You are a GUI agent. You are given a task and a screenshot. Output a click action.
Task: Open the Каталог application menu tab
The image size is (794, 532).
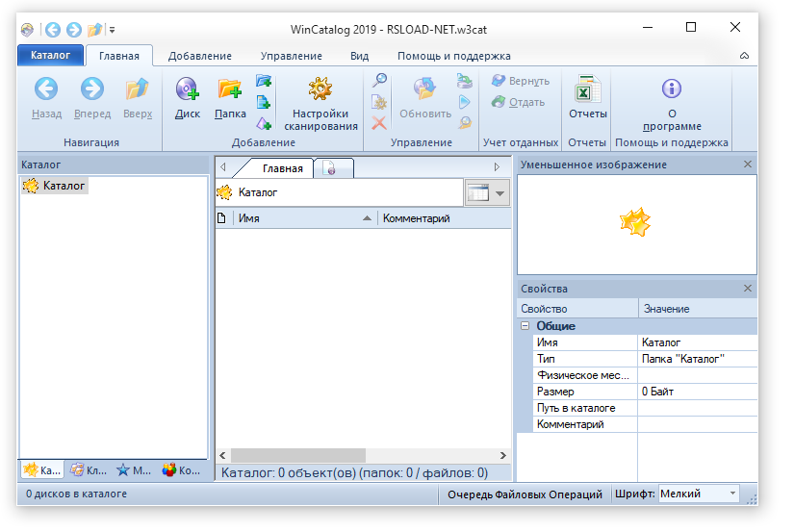50,55
